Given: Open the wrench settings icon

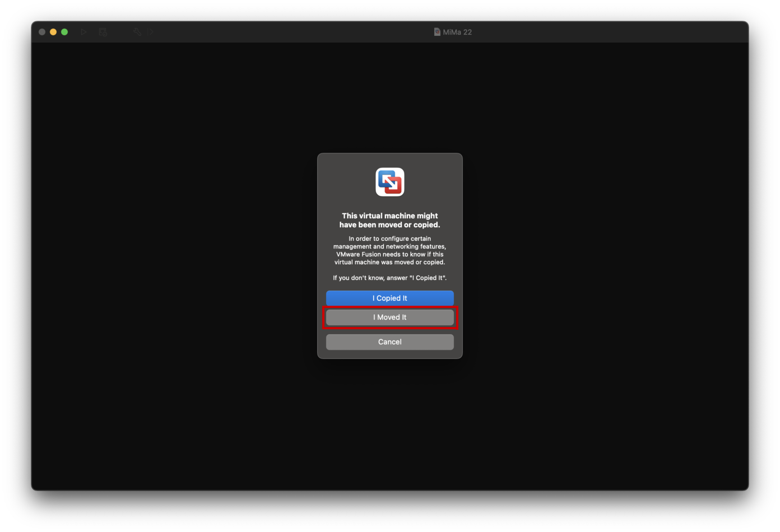Looking at the screenshot, I should [x=137, y=32].
